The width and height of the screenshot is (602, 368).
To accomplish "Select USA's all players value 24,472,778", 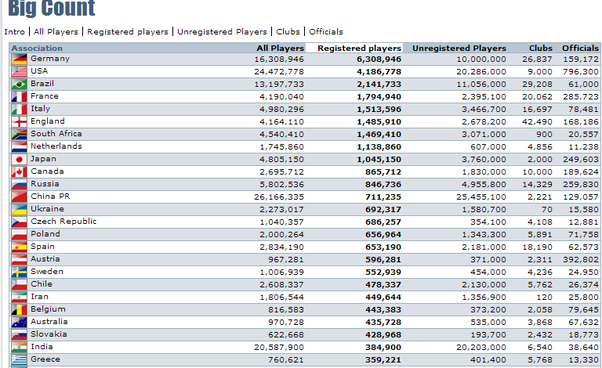I will click(x=279, y=72).
